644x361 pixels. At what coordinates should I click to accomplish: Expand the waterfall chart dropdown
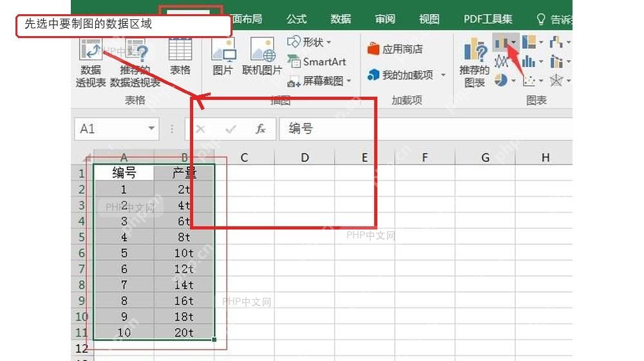click(569, 43)
